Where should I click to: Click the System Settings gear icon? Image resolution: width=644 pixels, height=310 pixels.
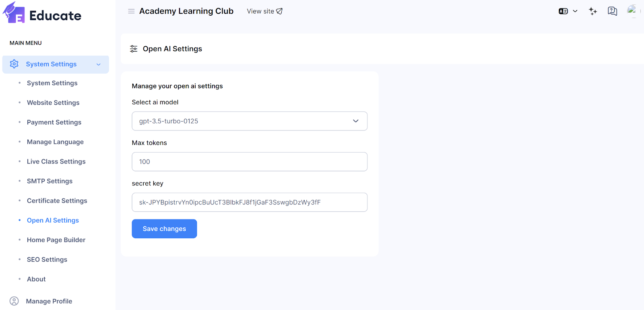(x=14, y=64)
